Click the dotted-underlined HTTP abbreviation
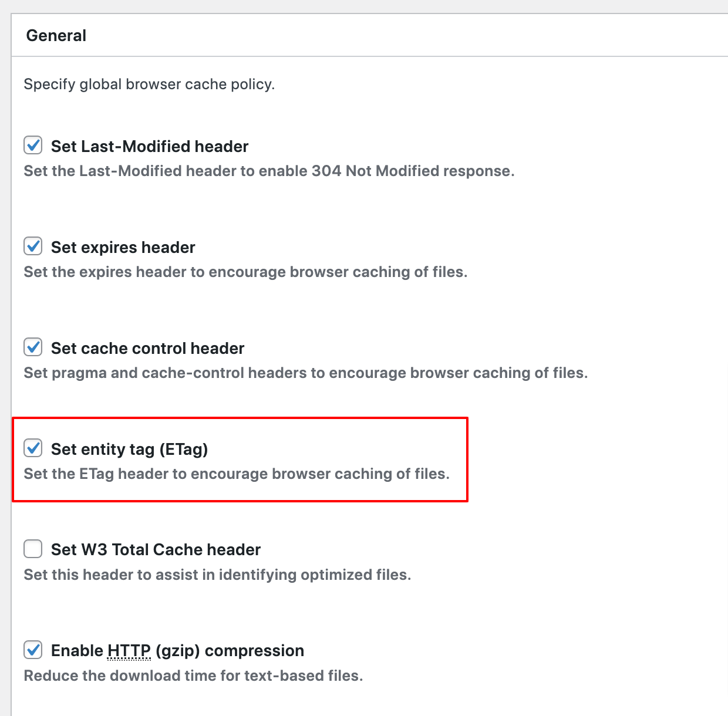Screen dimensions: 728x716 pos(129,651)
